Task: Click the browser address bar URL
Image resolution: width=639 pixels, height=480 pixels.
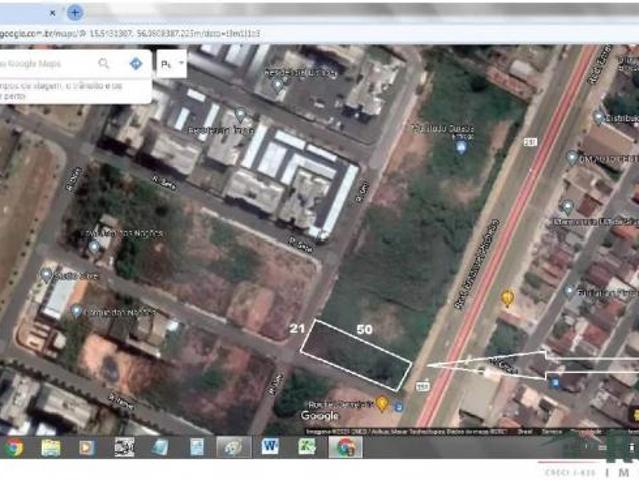Action: [130, 33]
